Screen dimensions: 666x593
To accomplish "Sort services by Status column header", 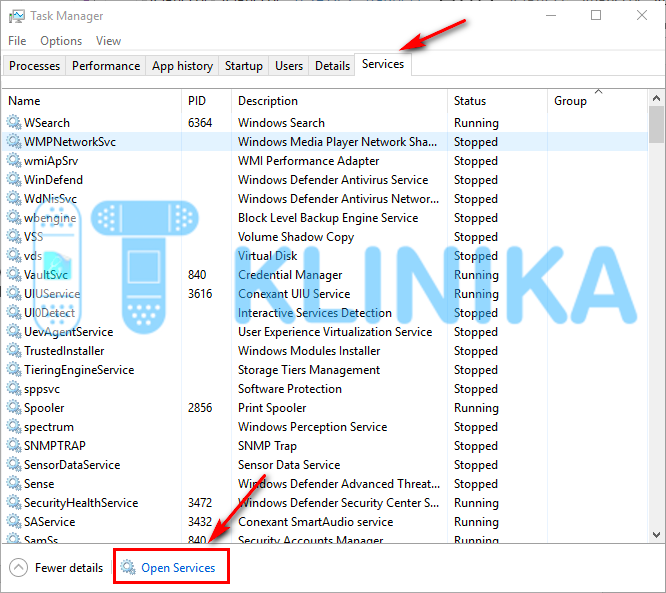I will pyautogui.click(x=469, y=101).
